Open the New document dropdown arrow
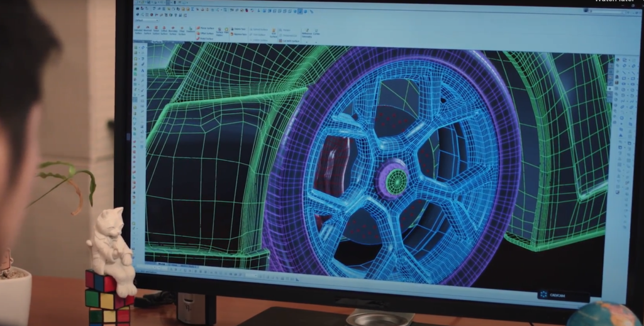 139,2
